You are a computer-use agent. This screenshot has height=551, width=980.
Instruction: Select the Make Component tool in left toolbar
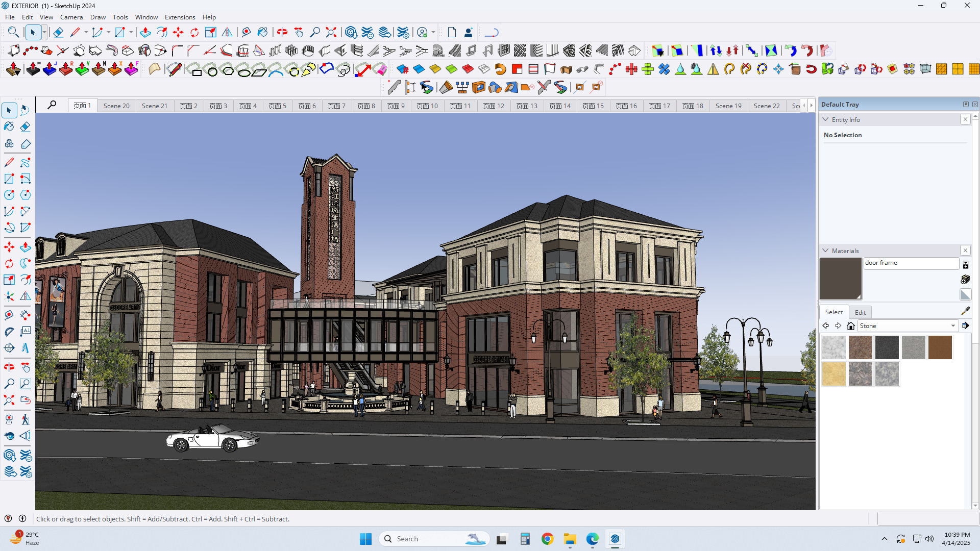pos(9,143)
